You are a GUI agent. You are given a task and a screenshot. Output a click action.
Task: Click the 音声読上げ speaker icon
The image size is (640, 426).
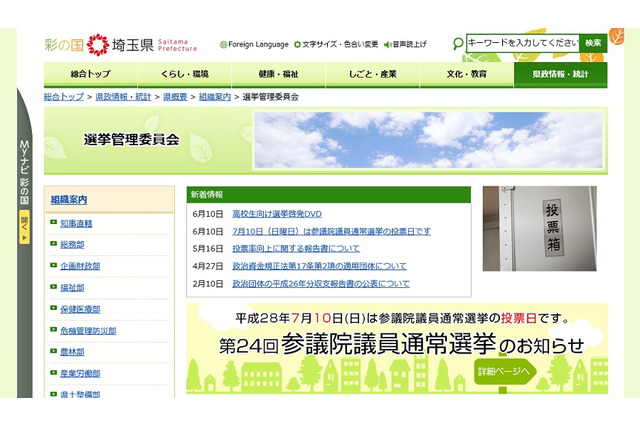pos(387,45)
